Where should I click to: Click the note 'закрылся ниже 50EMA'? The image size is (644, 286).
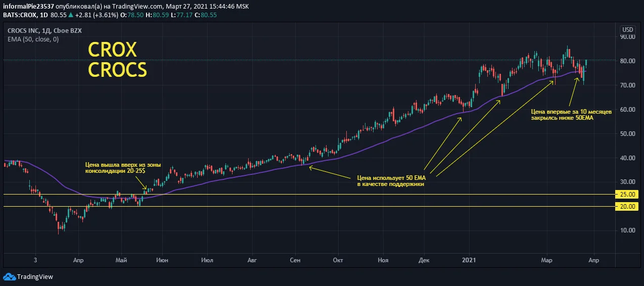562,118
